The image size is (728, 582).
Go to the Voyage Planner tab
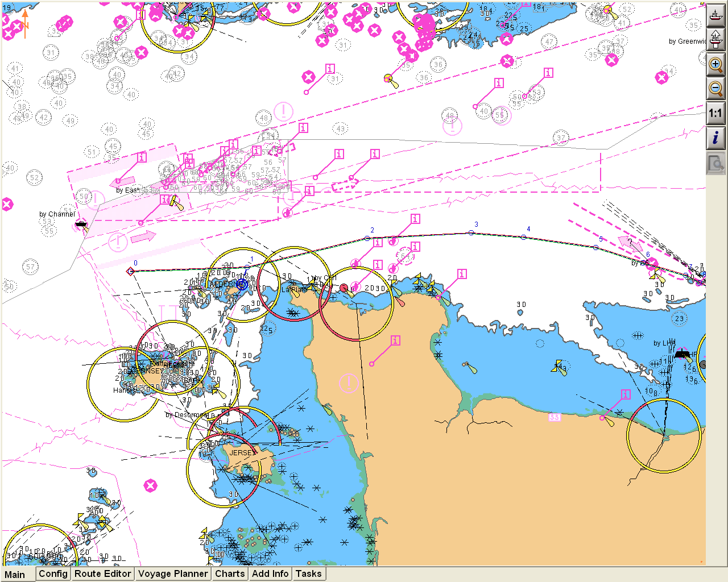tap(173, 574)
